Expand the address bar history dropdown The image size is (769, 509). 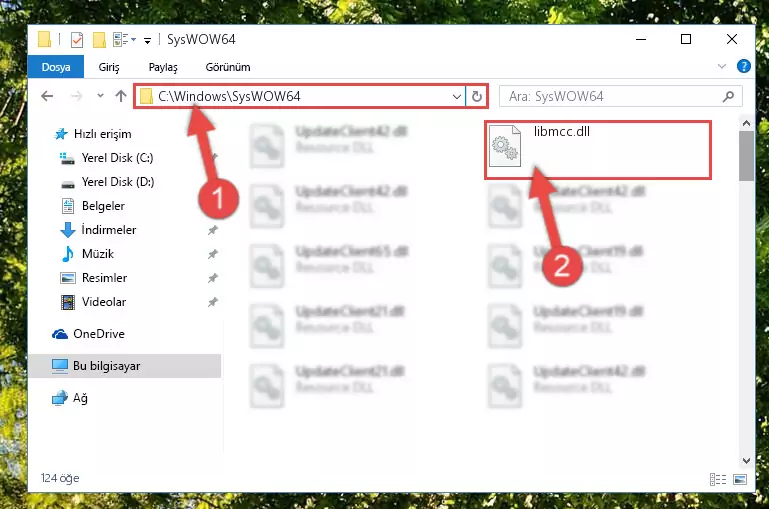click(457, 96)
